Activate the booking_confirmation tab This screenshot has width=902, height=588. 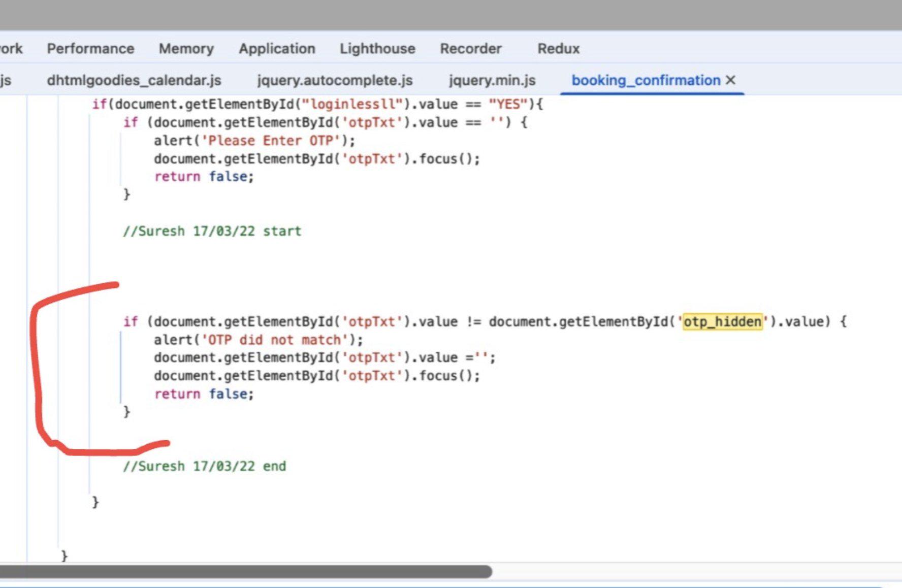pos(645,80)
